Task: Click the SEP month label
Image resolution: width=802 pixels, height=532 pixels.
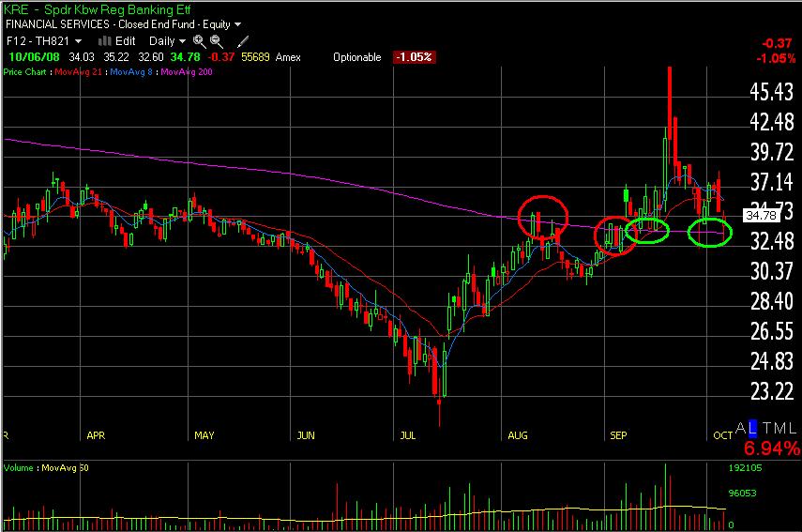Action: [618, 435]
